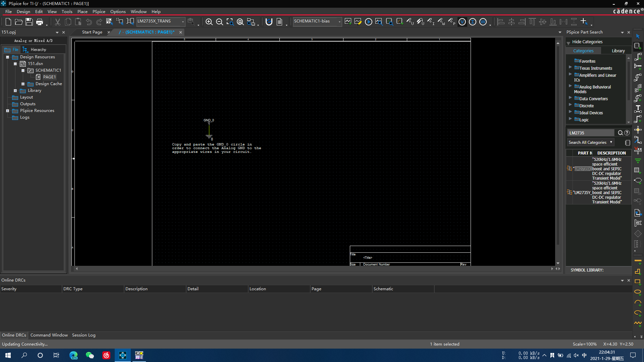Viewport: 644px width, 362px height.
Task: Search for part with magnifier icon
Action: pos(620,133)
